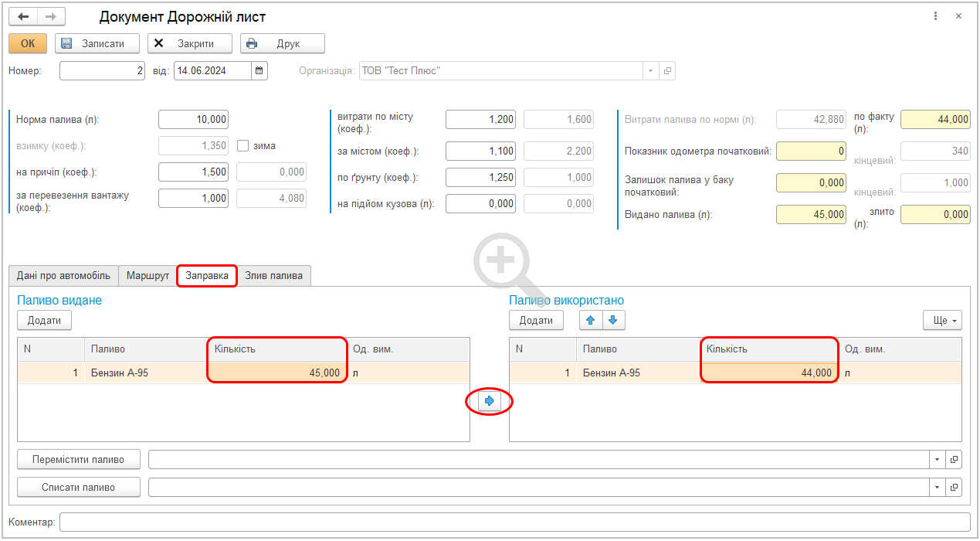The image size is (980, 541).
Task: Edit the Видано палива value 45,000
Action: 811,214
